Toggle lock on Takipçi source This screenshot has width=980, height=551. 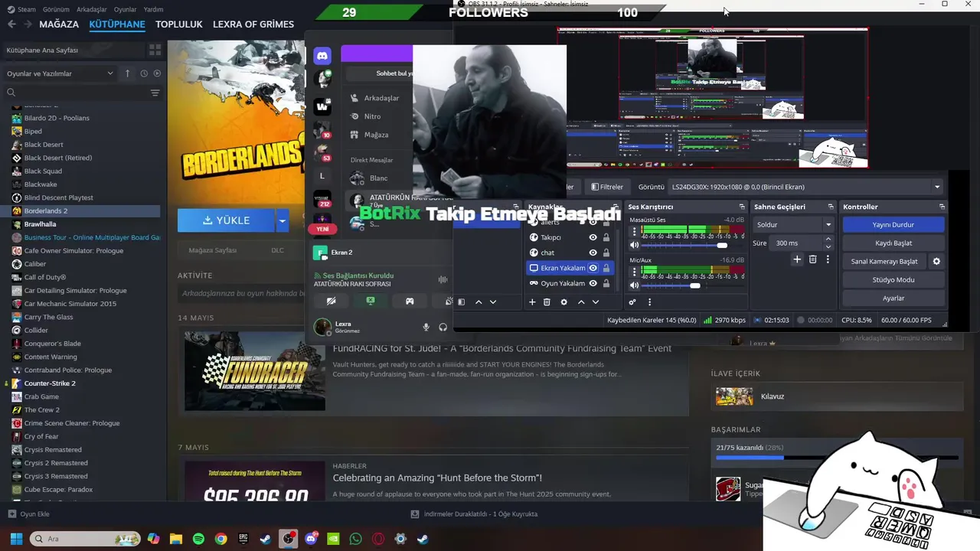(606, 237)
